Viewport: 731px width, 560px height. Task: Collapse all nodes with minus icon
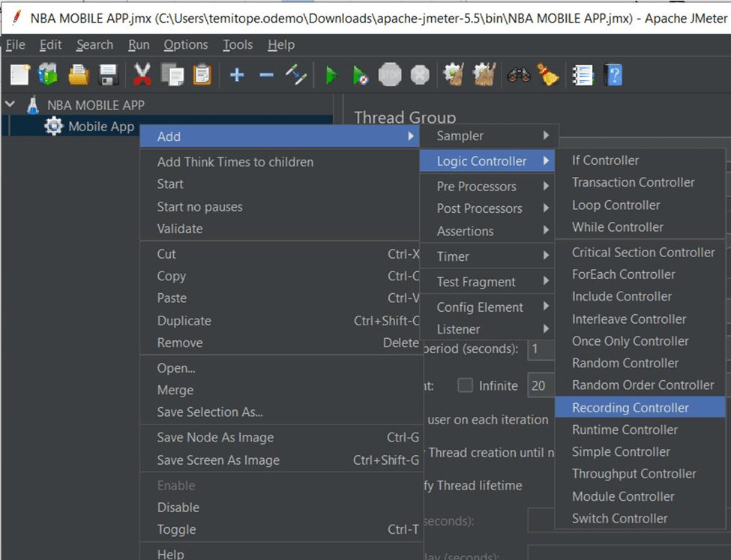pos(266,75)
